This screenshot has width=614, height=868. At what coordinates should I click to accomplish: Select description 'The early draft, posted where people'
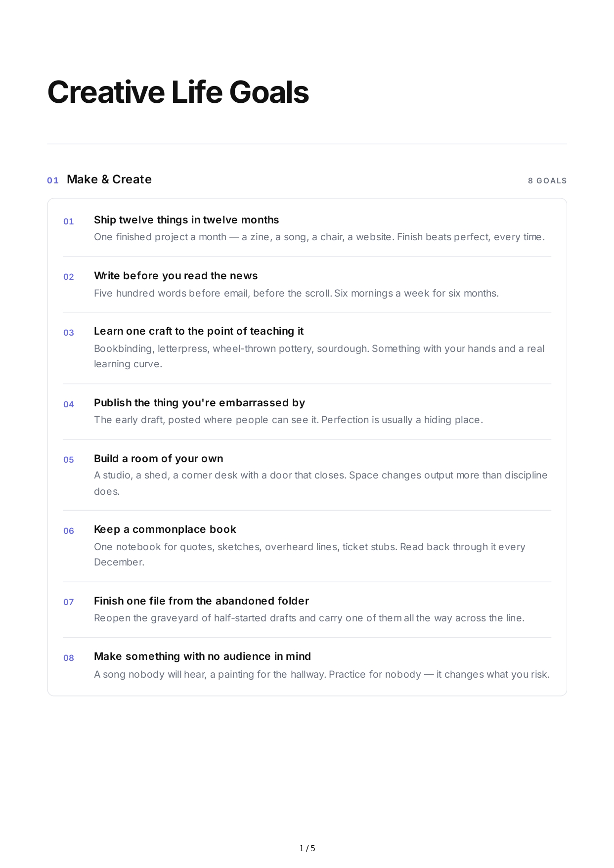click(x=288, y=420)
